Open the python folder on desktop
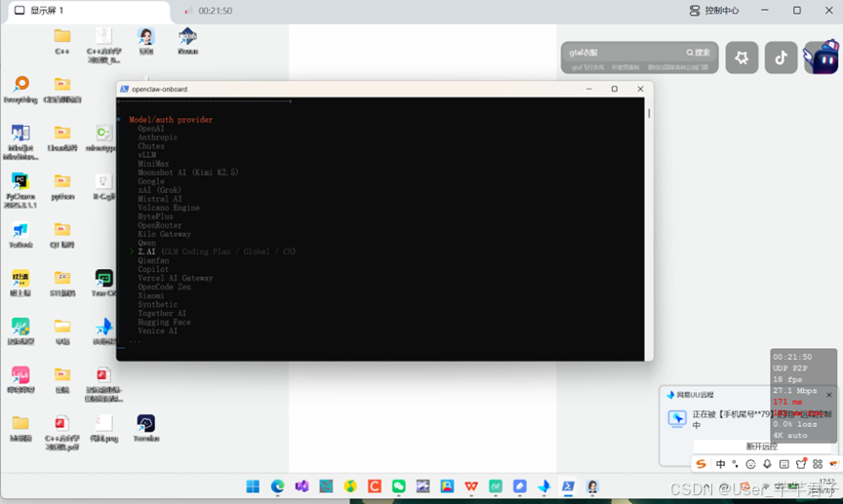The image size is (843, 504). tap(62, 187)
